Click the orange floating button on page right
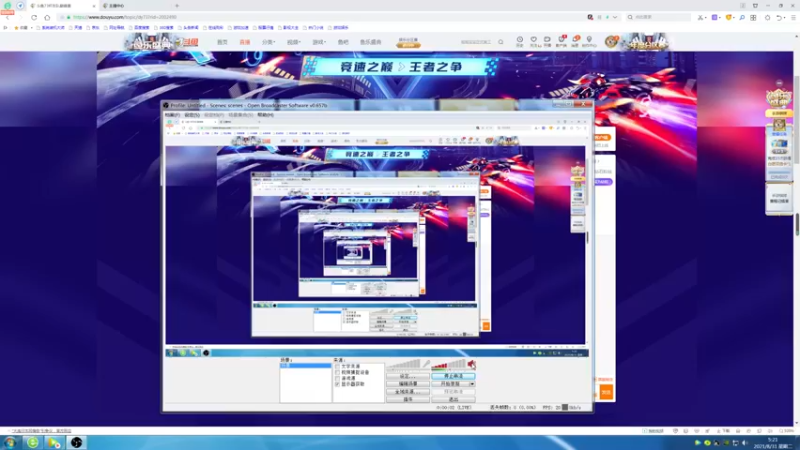The height and width of the screenshot is (450, 800). coord(606,392)
